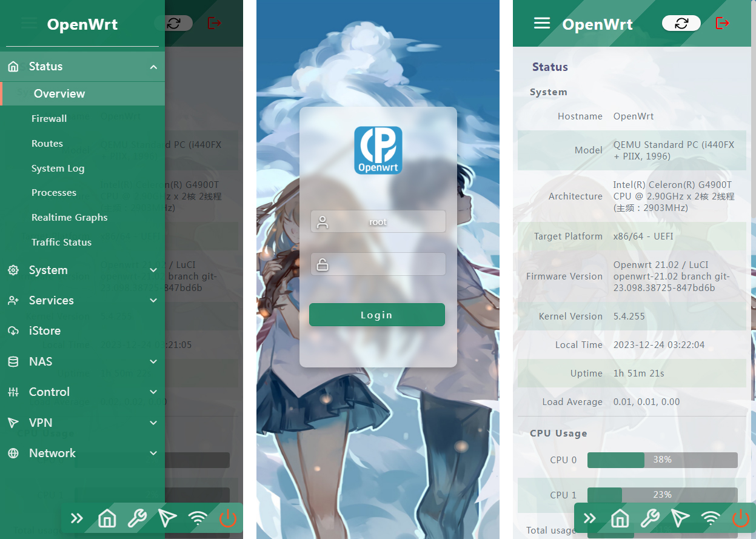Expand the NAS menu section
This screenshot has height=539, width=756.
pos(82,362)
